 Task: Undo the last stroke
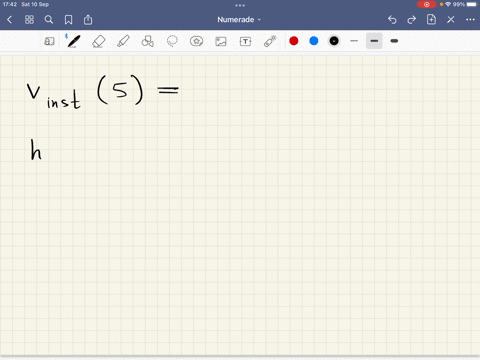pyautogui.click(x=392, y=20)
